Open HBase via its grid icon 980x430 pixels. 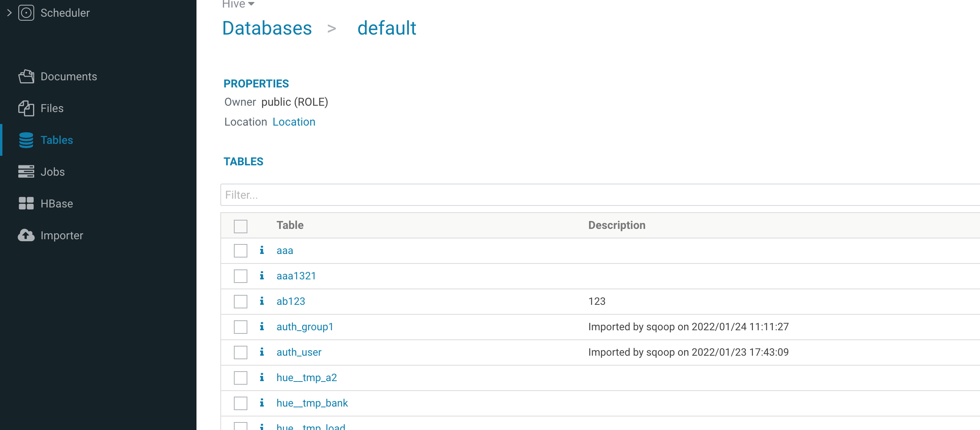(26, 203)
